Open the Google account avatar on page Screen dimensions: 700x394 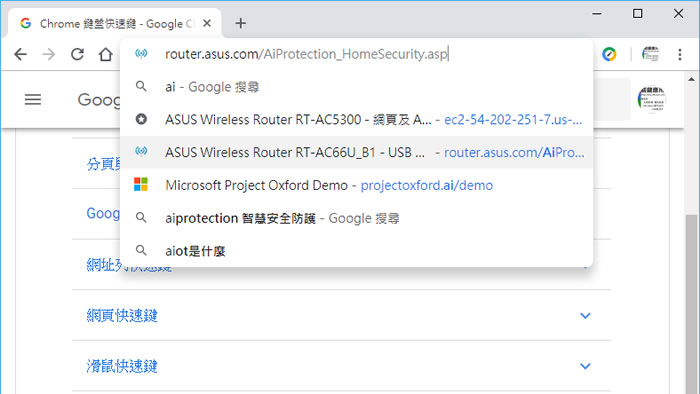651,99
